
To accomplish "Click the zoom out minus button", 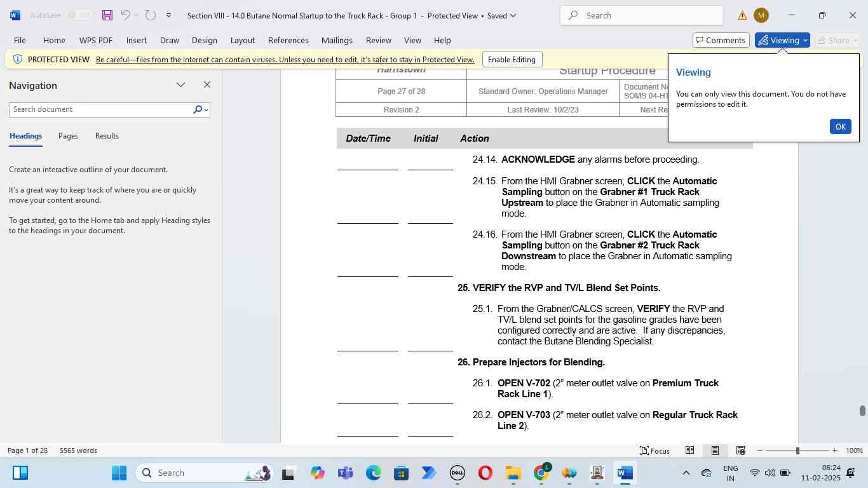I will [x=760, y=451].
